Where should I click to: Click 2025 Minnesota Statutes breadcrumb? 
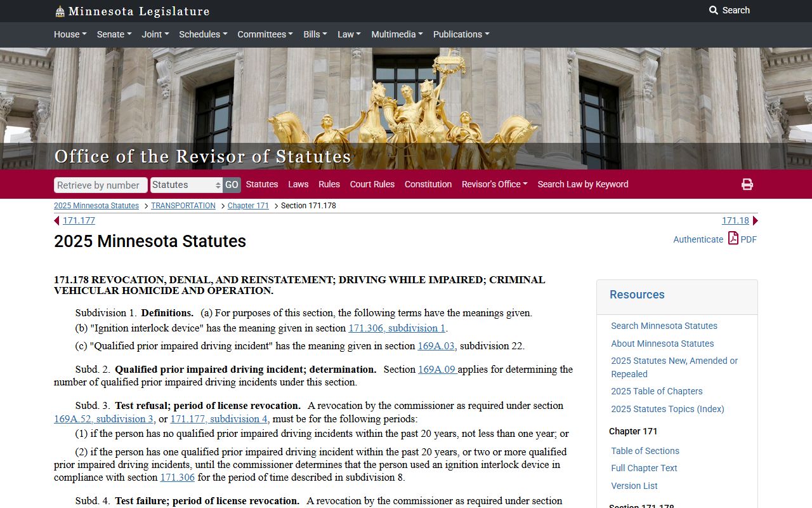tap(96, 206)
